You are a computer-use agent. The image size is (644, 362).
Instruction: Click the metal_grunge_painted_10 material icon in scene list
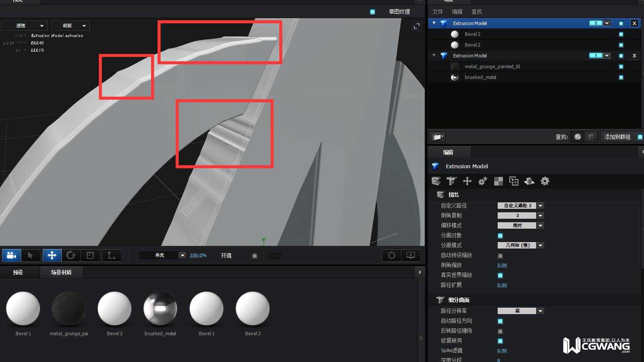pyautogui.click(x=455, y=66)
